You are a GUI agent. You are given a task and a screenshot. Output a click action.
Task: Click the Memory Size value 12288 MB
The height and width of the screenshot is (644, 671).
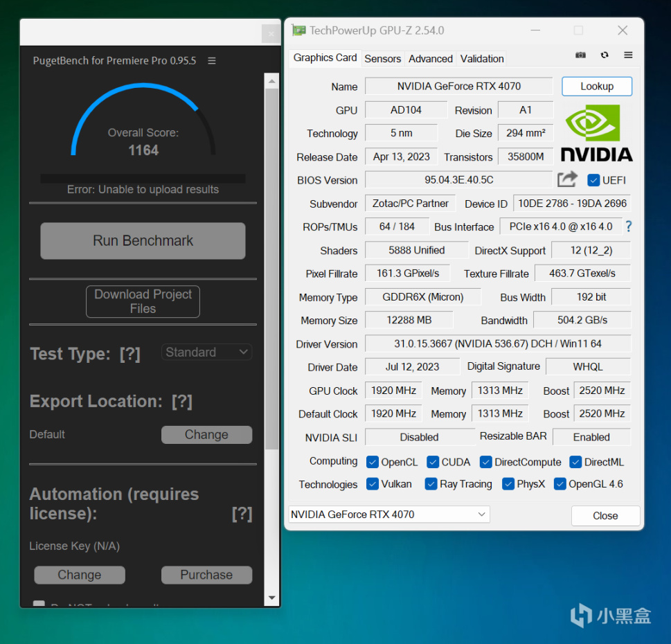pos(409,320)
